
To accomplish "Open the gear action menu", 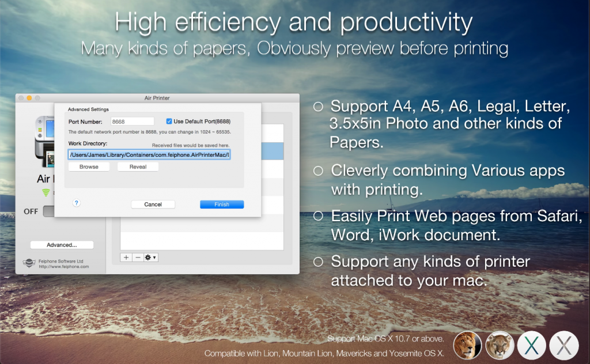I will (x=149, y=257).
